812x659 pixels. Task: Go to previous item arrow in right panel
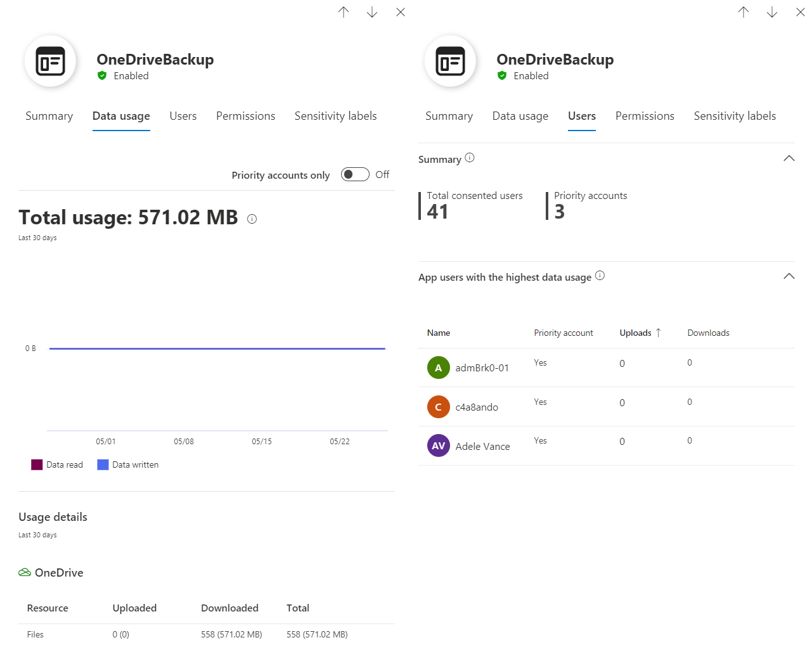(x=744, y=12)
